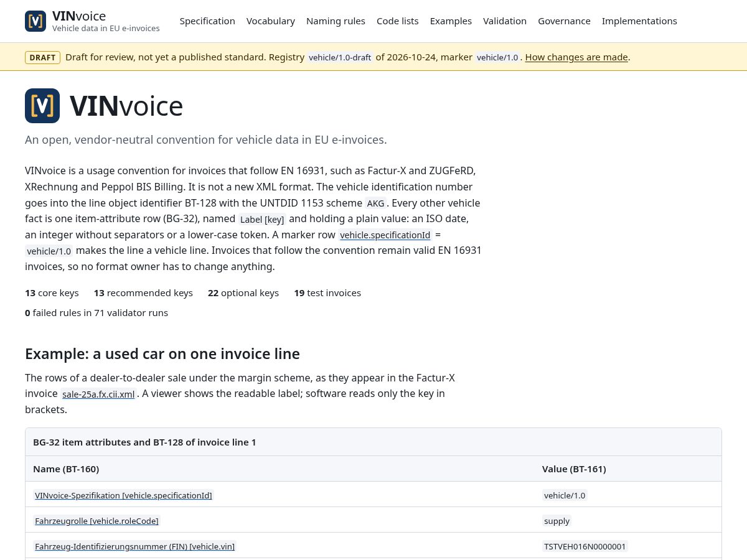The width and height of the screenshot is (747, 560).
Task: Open the Vocabulary nav item
Action: click(271, 21)
